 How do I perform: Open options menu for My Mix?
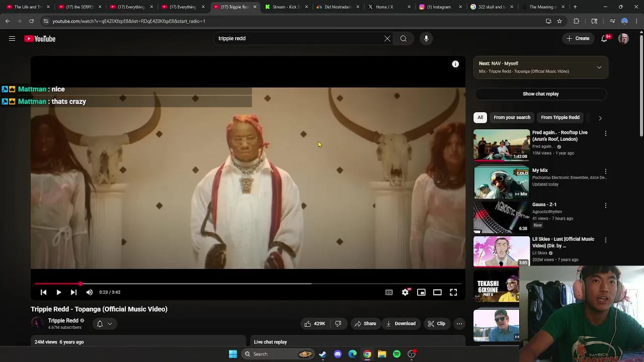point(606,171)
